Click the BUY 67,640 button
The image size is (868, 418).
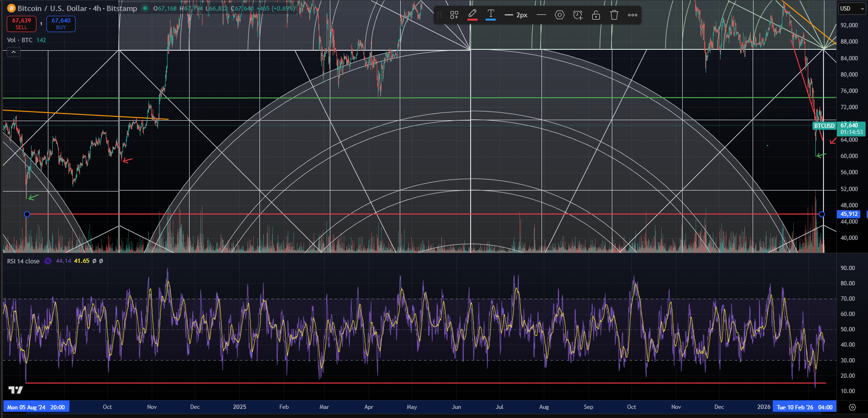[x=61, y=23]
